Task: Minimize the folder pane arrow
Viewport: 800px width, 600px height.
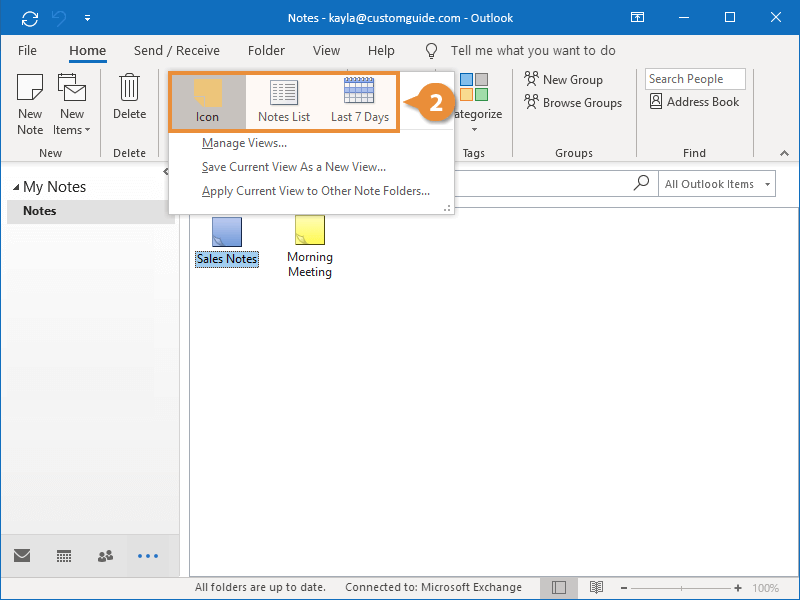Action: click(165, 171)
